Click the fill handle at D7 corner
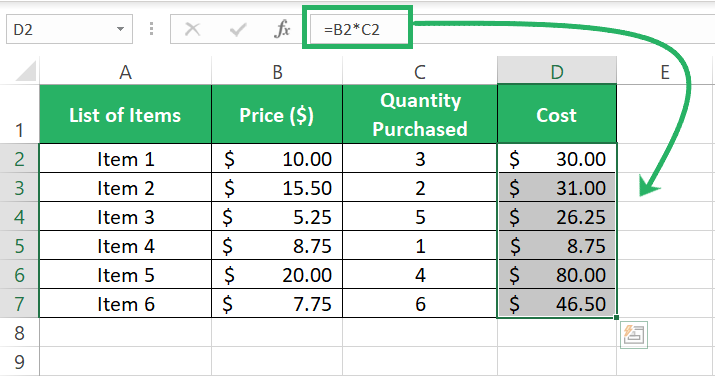Screen dimensions: 715x376 click(617, 317)
